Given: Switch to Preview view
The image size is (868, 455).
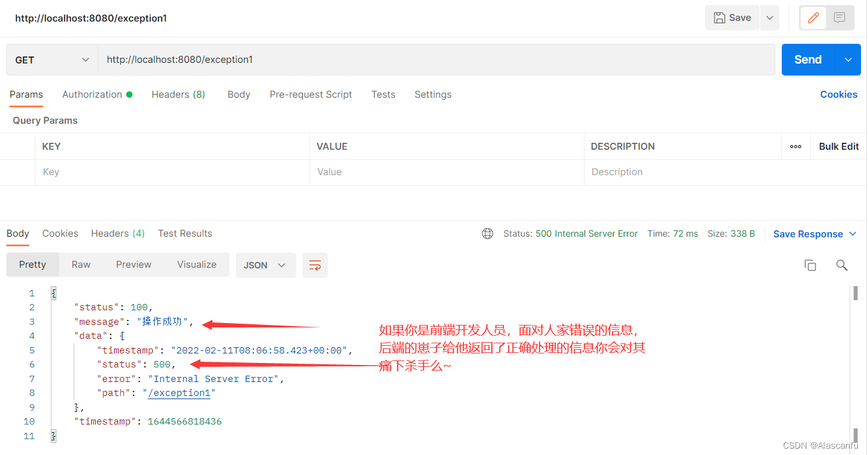Looking at the screenshot, I should click(134, 265).
